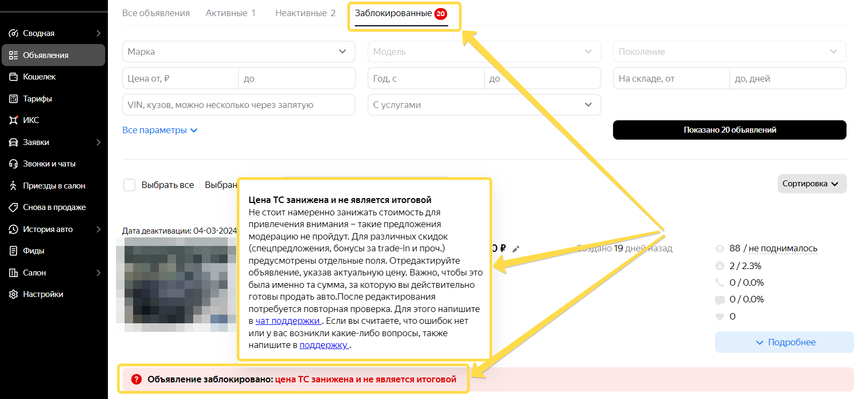The image size is (868, 399).
Task: Open the Сортировка dropdown
Action: point(811,184)
